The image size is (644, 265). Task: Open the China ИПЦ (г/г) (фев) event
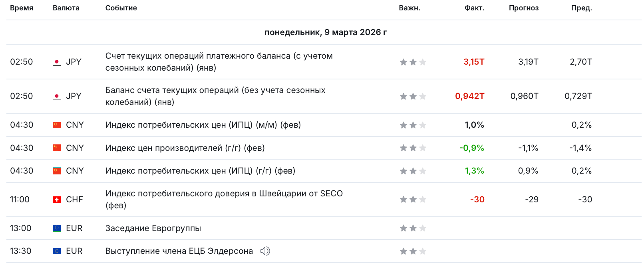(200, 171)
